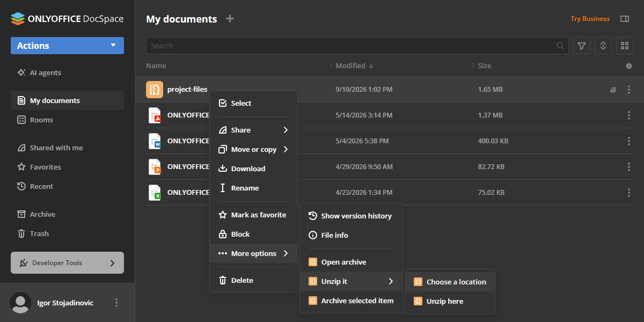Click the project-files archive icon
This screenshot has width=644, height=322.
tap(155, 90)
